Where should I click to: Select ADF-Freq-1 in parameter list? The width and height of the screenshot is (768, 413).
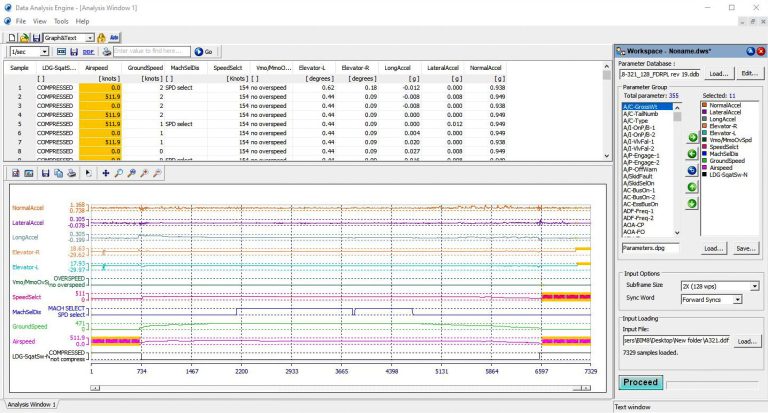pos(638,211)
